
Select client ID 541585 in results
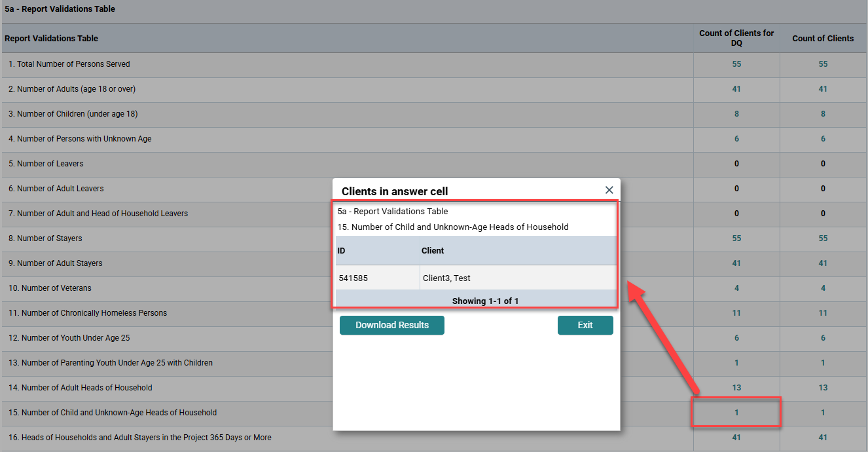coord(353,278)
